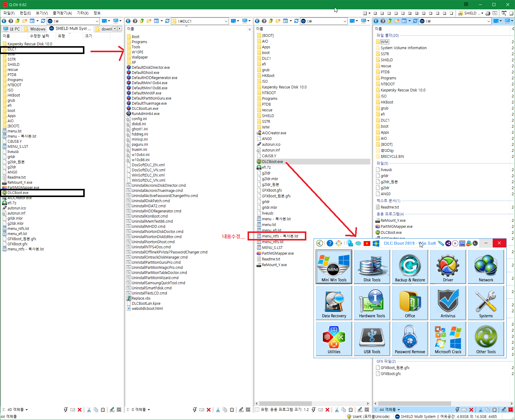Click the chat bubble icon in DLC Boot

click(358, 243)
